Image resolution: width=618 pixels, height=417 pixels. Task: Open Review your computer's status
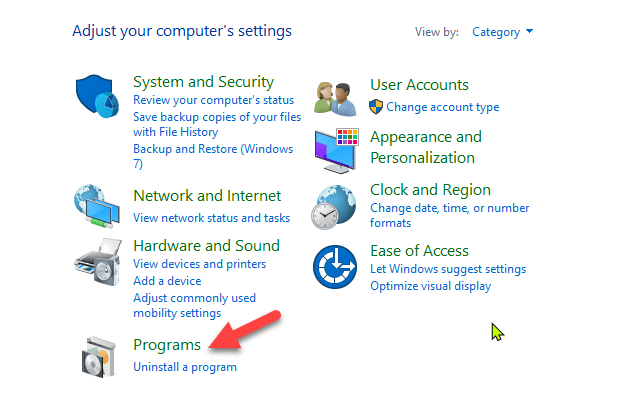click(213, 101)
